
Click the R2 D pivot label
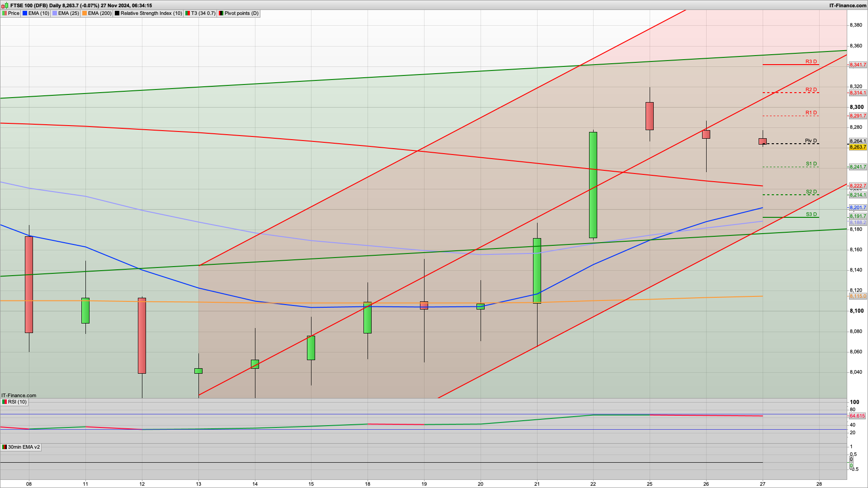point(811,89)
